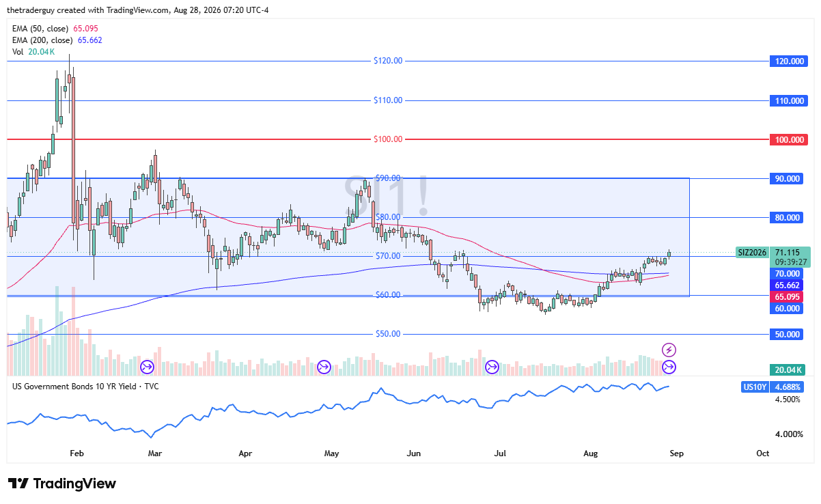Viewport: 821px width, 504px height.
Task: Click the red 100.000 price axis tag
Action: 788,139
